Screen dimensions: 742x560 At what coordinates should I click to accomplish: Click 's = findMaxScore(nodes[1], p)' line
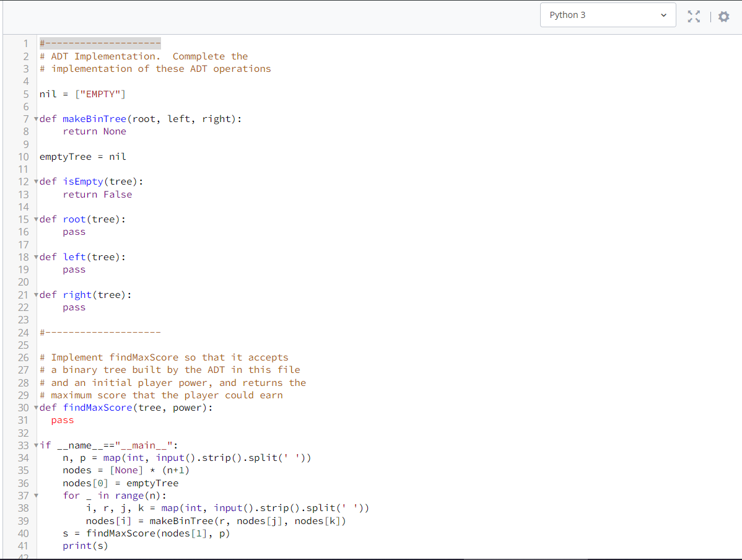click(x=146, y=533)
